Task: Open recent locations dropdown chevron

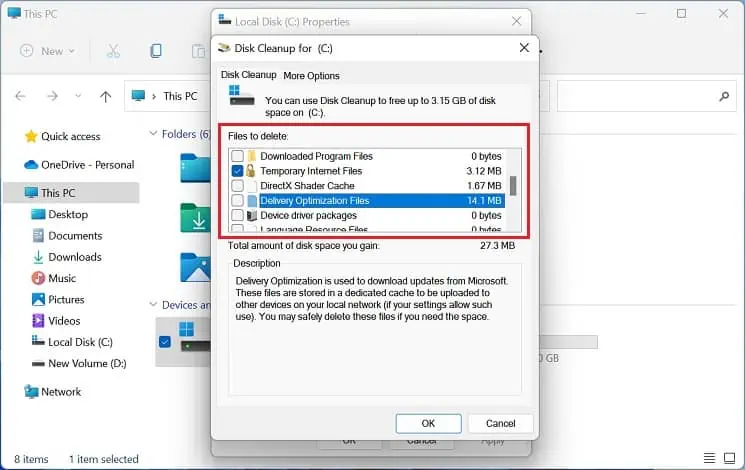Action: click(78, 96)
